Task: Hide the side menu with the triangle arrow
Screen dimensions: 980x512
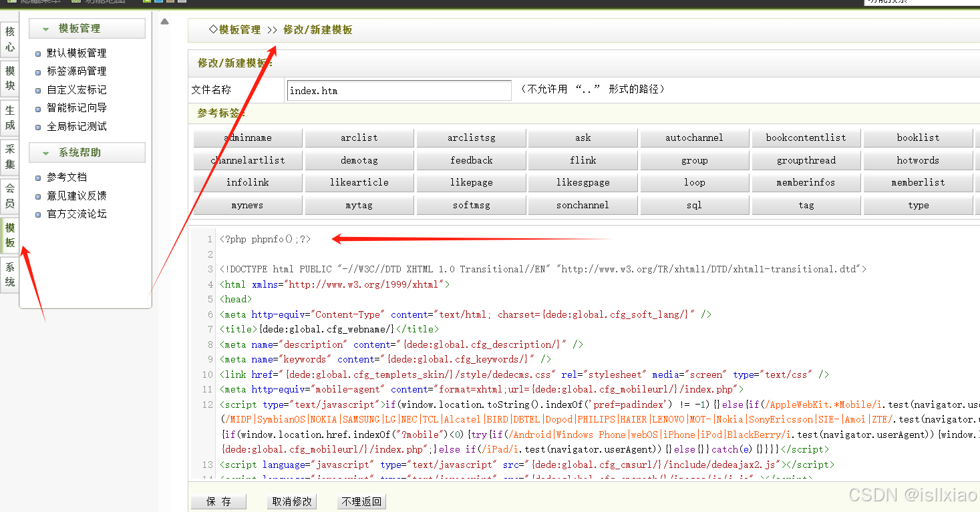Action: point(165,21)
